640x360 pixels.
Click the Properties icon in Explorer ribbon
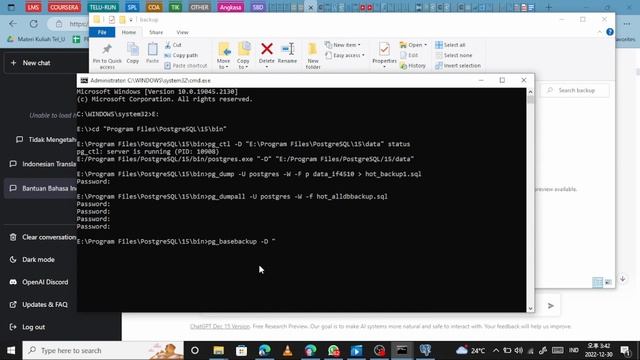click(384, 50)
